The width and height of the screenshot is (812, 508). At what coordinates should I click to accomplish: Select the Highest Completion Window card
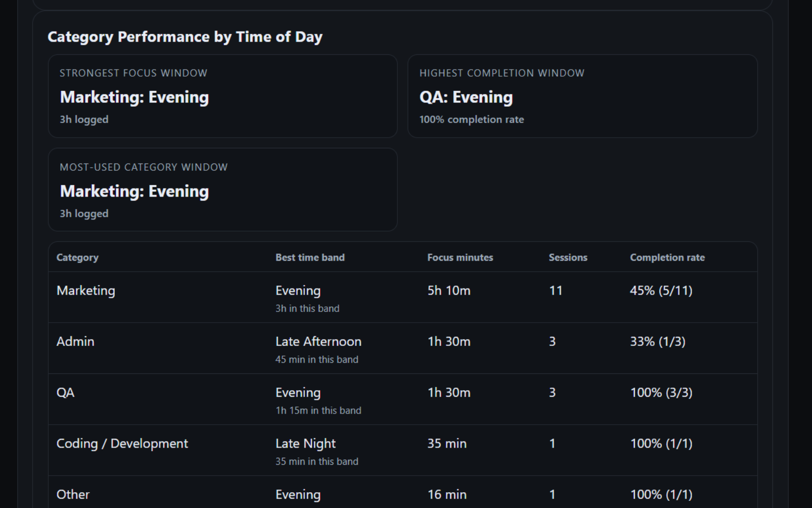click(583, 97)
